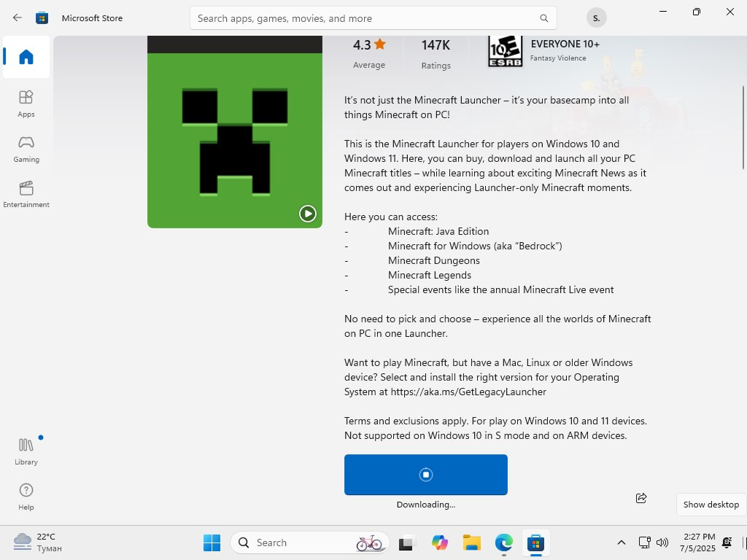Image resolution: width=747 pixels, height=560 pixels.
Task: Click the Bedrock list line text
Action: coord(475,246)
